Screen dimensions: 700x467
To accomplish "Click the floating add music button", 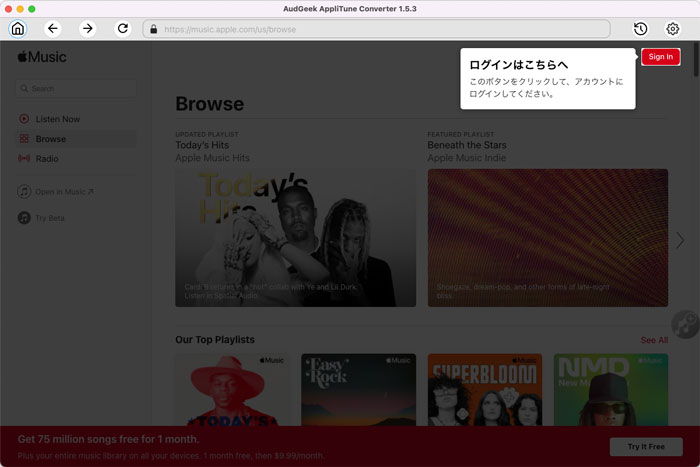I will tap(686, 325).
